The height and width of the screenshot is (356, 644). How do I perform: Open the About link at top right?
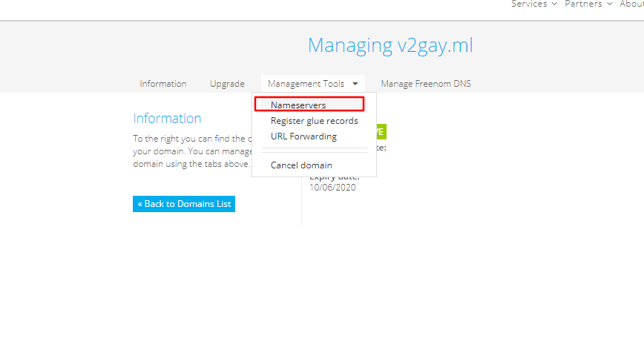[x=631, y=4]
